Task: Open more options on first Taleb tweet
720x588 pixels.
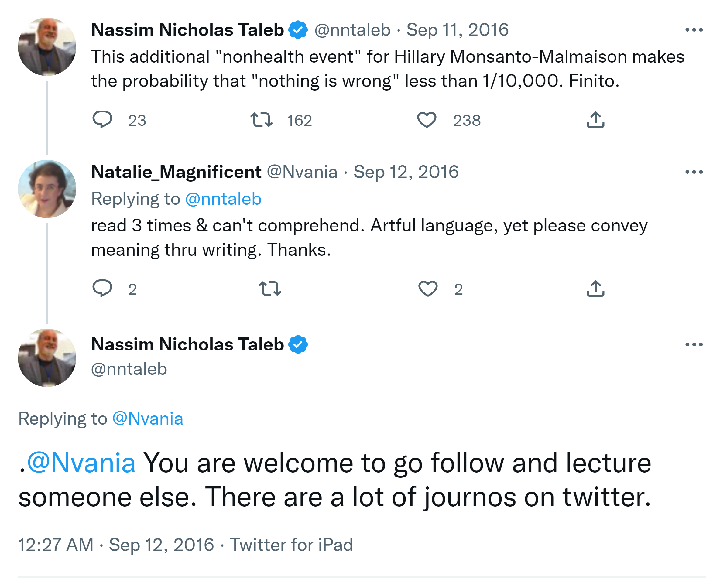Action: [x=694, y=30]
